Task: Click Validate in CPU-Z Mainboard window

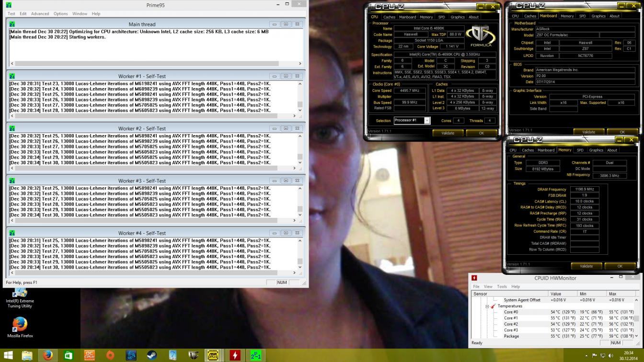Action: click(588, 132)
